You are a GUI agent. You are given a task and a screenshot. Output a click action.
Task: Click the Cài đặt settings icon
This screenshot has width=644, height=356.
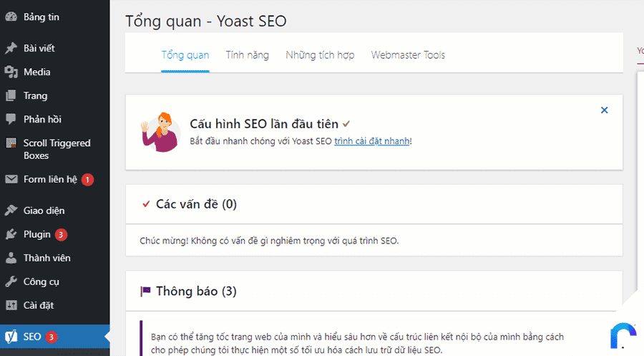[x=11, y=305]
